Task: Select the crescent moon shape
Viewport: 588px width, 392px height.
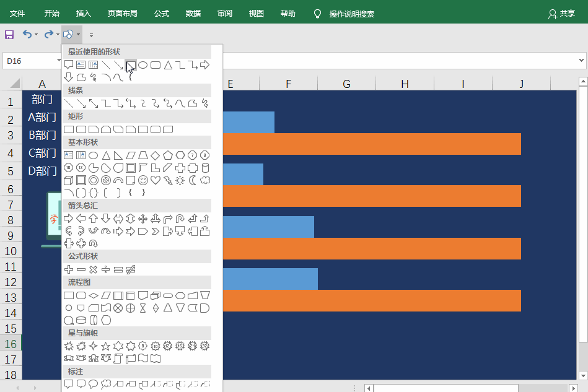Action: pyautogui.click(x=192, y=180)
